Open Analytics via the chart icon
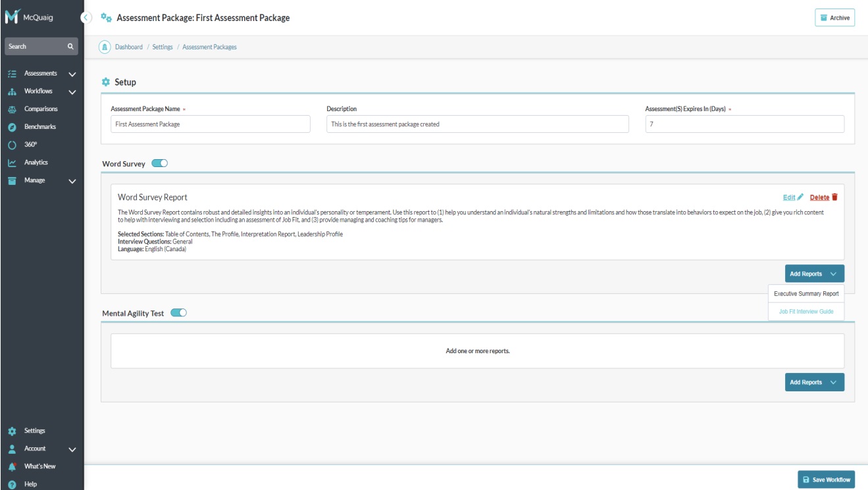The width and height of the screenshot is (868, 490). (x=12, y=162)
